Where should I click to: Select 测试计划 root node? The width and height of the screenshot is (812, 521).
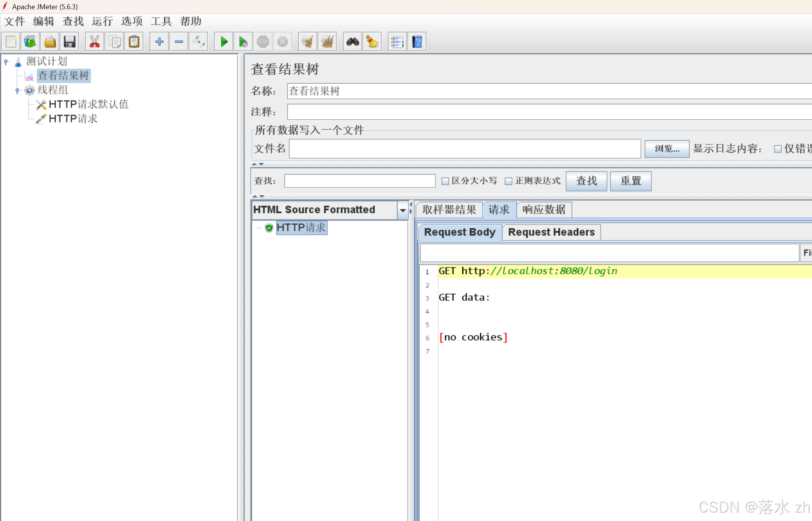[46, 61]
